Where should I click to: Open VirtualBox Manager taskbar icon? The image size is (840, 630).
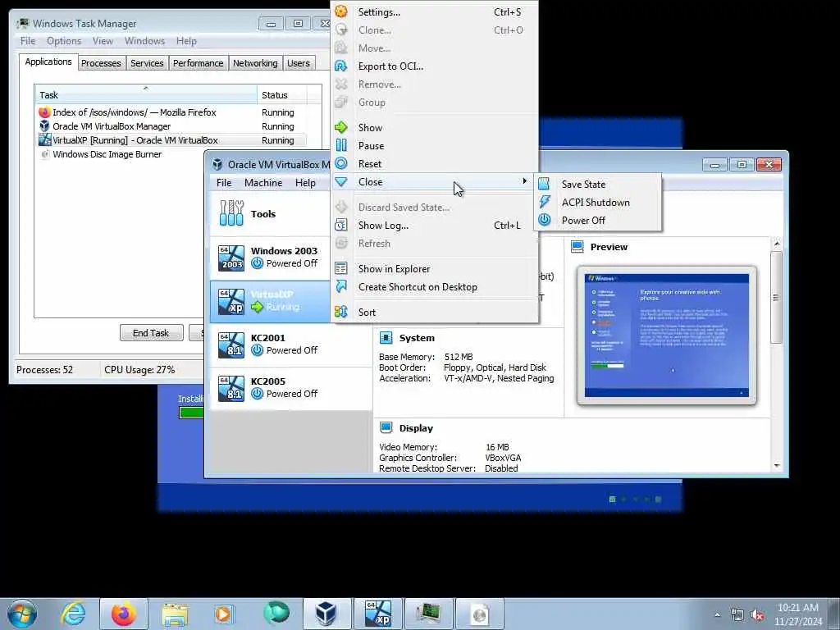pos(326,614)
